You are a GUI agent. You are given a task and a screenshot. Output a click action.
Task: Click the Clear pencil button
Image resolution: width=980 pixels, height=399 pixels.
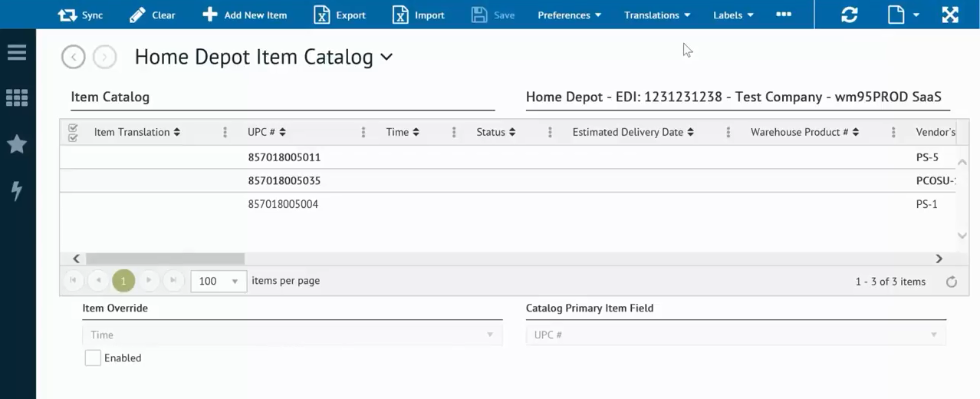(152, 15)
